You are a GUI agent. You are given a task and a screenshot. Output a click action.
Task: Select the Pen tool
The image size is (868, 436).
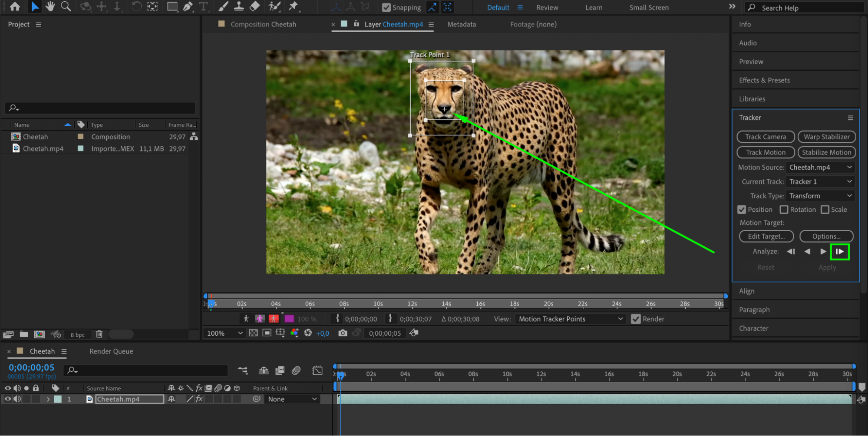pos(188,7)
